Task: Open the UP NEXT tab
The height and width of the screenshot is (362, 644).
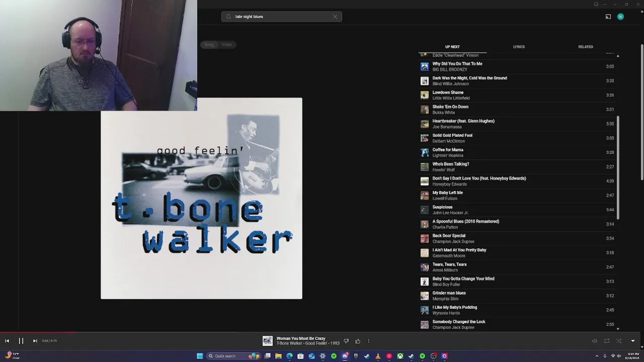Action: point(452,47)
